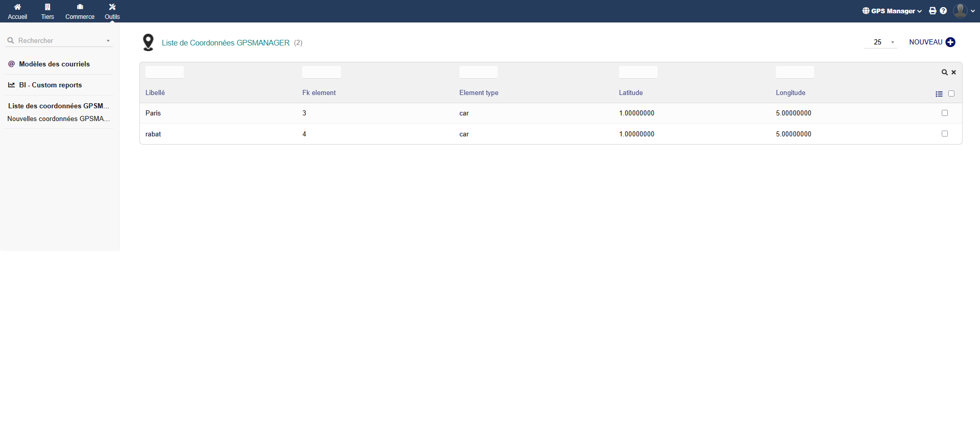Click the print icon in top bar

933,11
